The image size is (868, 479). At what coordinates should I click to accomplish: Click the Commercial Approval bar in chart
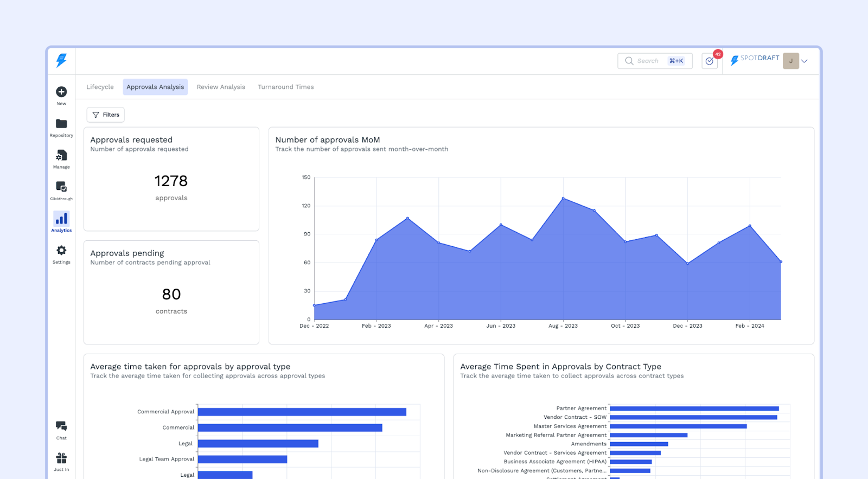pyautogui.click(x=302, y=412)
